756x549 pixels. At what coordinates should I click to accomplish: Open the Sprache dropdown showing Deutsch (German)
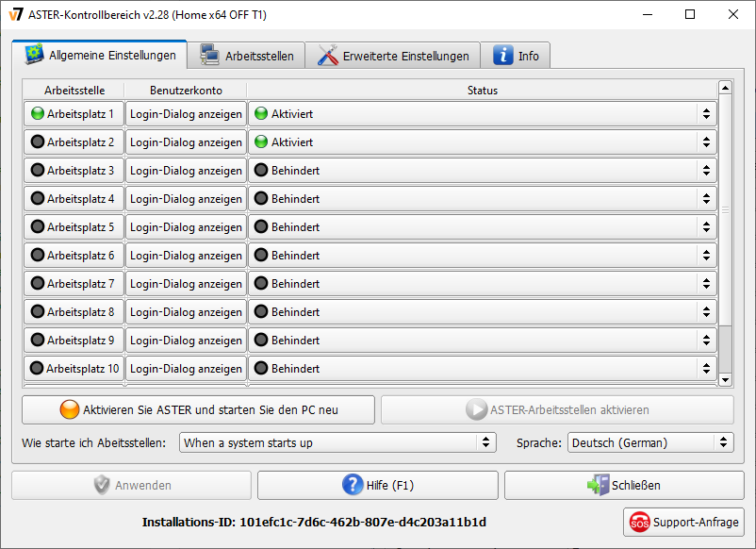pos(650,442)
